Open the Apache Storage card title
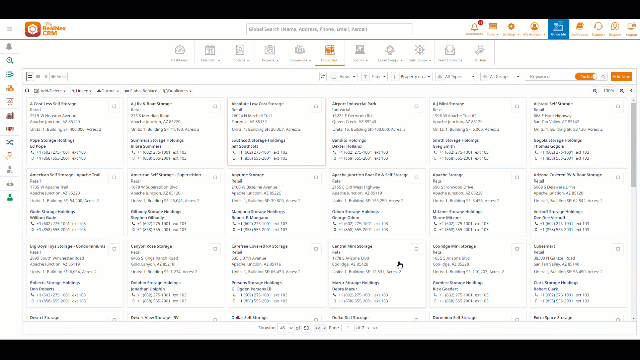 [448, 175]
